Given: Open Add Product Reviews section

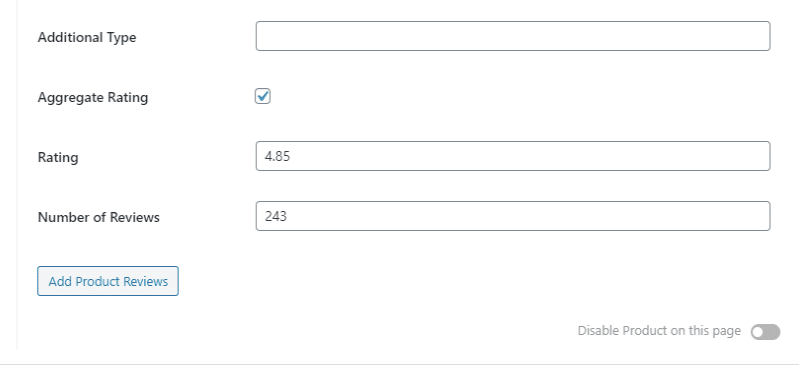Looking at the screenshot, I should tap(108, 281).
